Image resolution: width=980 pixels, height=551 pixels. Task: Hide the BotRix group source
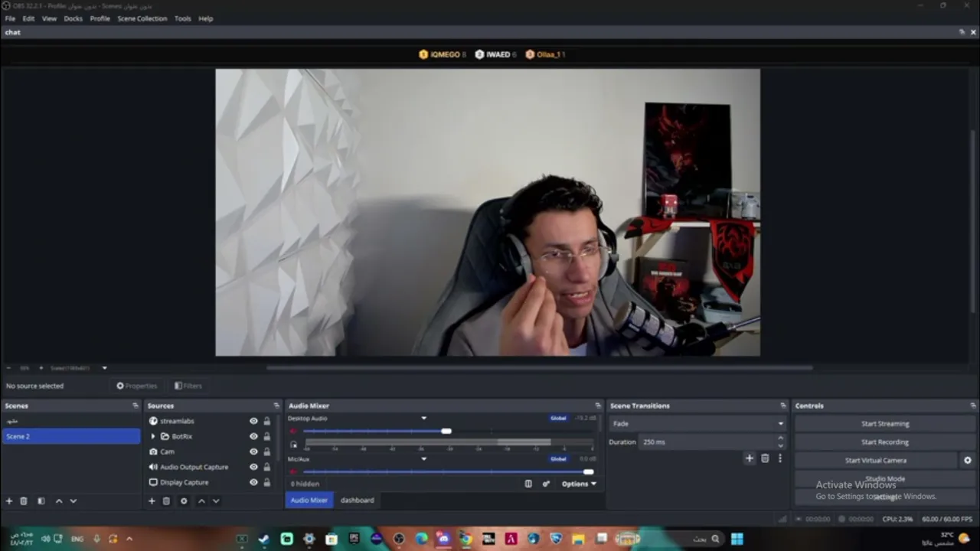point(253,436)
